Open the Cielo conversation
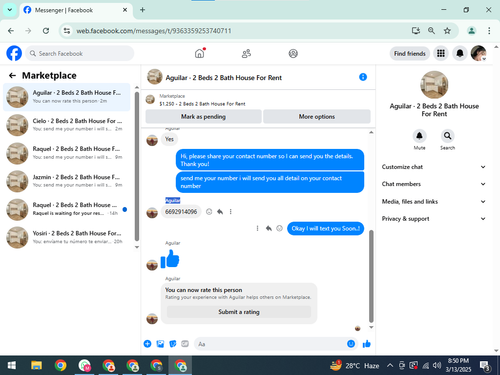This screenshot has width=500, height=375. coord(67,125)
